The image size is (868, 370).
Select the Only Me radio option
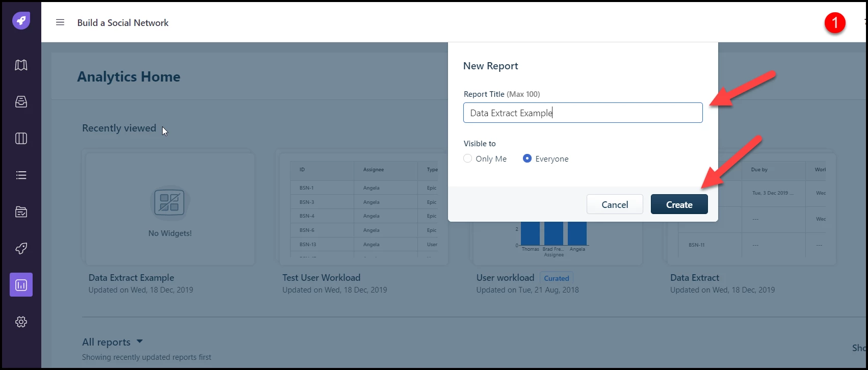(x=467, y=158)
